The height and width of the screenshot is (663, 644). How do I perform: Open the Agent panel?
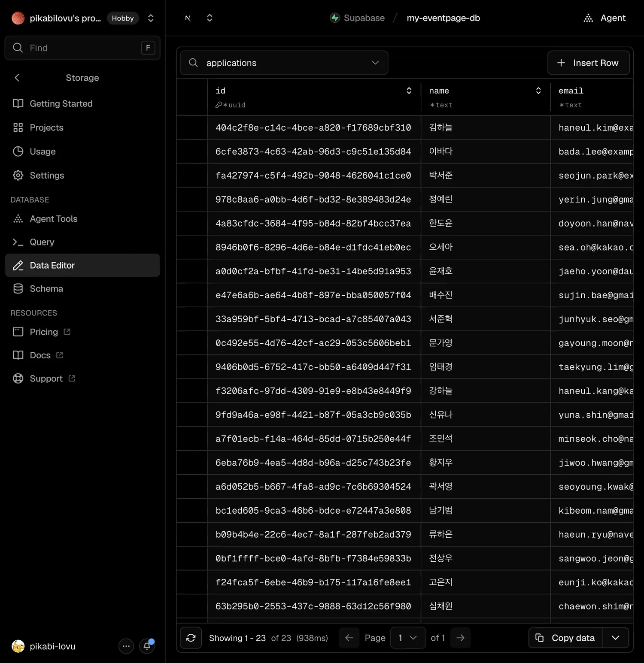point(605,18)
